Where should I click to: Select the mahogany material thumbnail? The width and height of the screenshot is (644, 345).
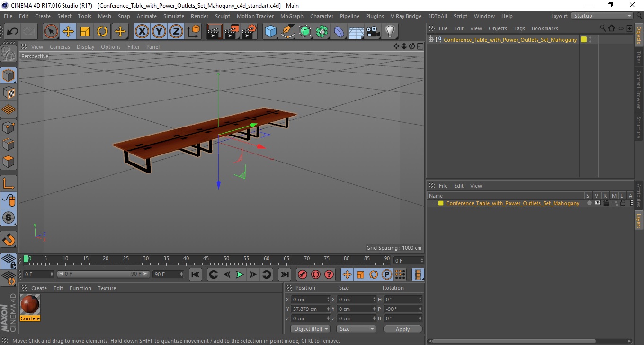click(30, 304)
